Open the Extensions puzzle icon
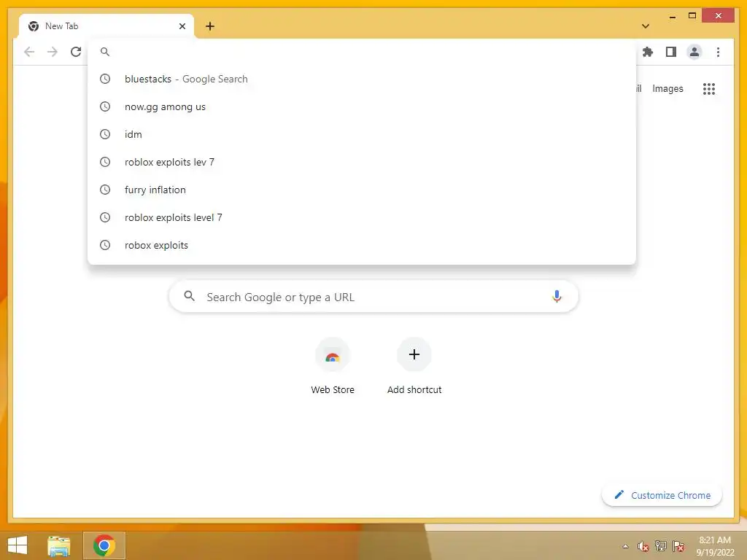The height and width of the screenshot is (560, 747). click(648, 52)
